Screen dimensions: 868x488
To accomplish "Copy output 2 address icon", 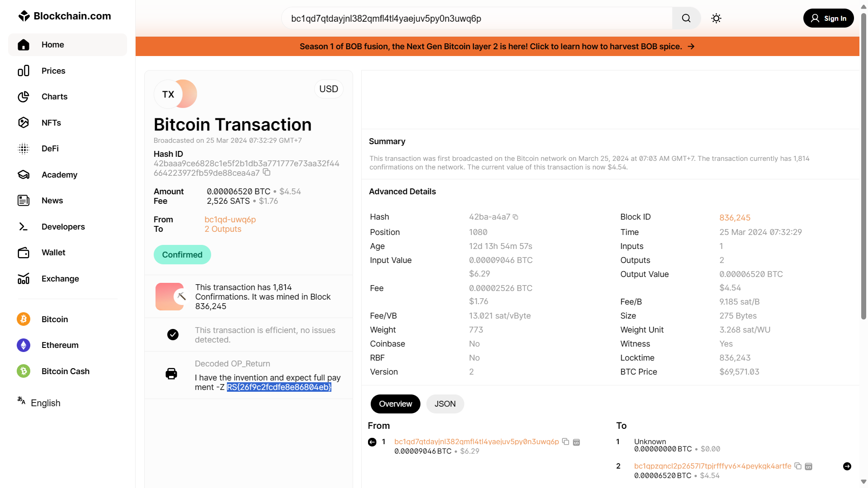I will pos(798,466).
